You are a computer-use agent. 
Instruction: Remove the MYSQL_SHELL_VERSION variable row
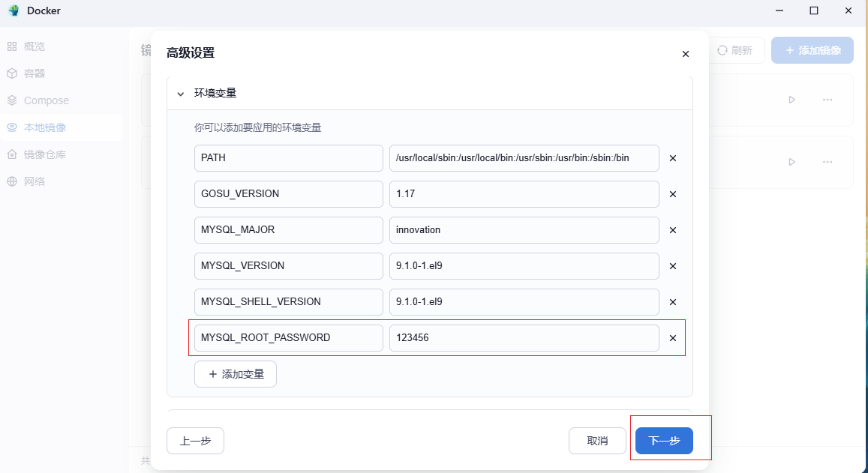tap(673, 302)
